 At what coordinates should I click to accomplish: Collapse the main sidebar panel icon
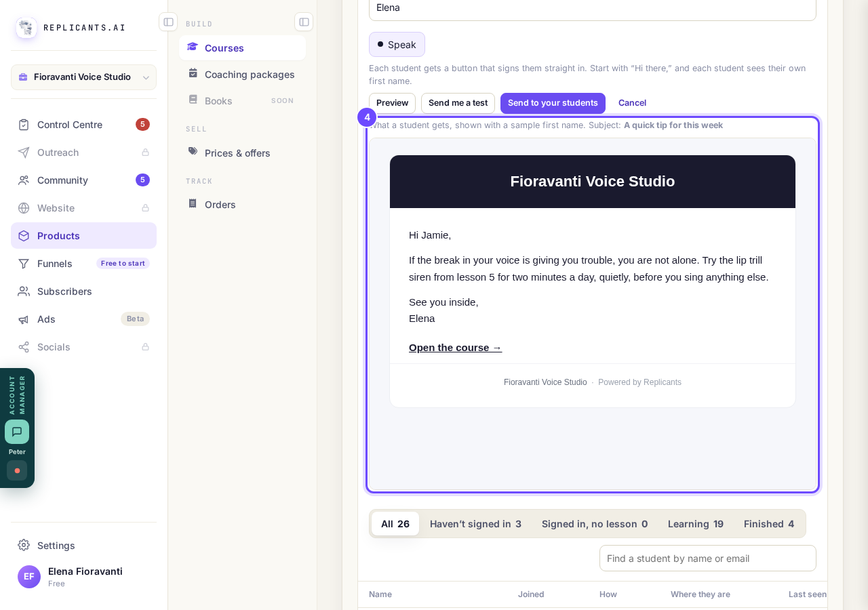click(x=168, y=22)
